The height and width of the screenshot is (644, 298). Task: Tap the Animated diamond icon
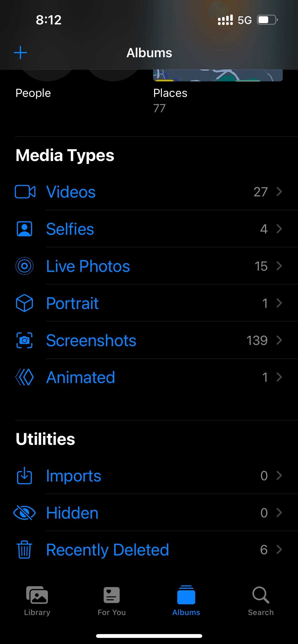coord(24,377)
